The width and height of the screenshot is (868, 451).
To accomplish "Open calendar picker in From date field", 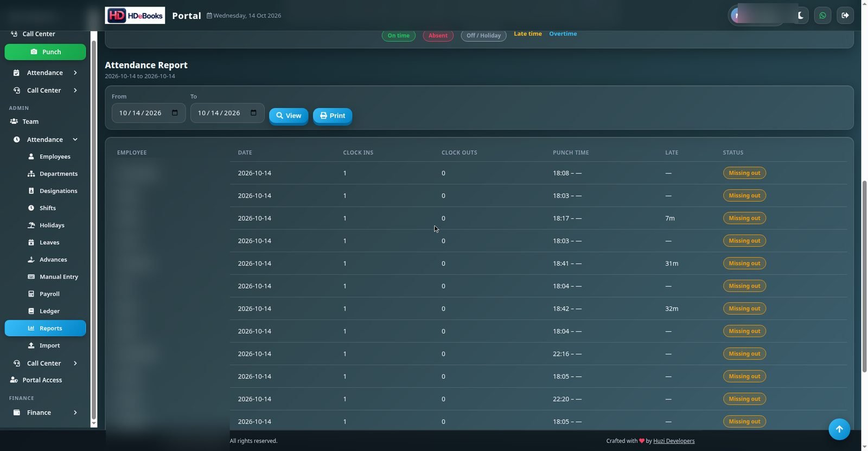I will [175, 113].
